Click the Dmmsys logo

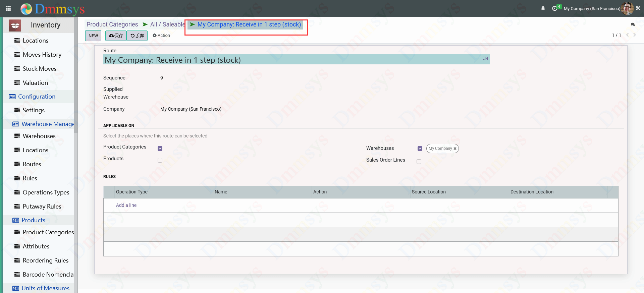(x=53, y=9)
